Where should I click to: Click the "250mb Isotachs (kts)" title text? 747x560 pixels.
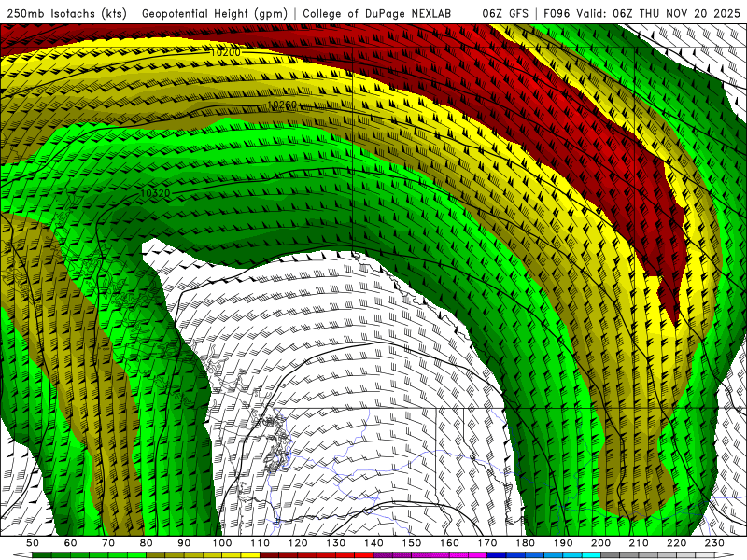67,13
